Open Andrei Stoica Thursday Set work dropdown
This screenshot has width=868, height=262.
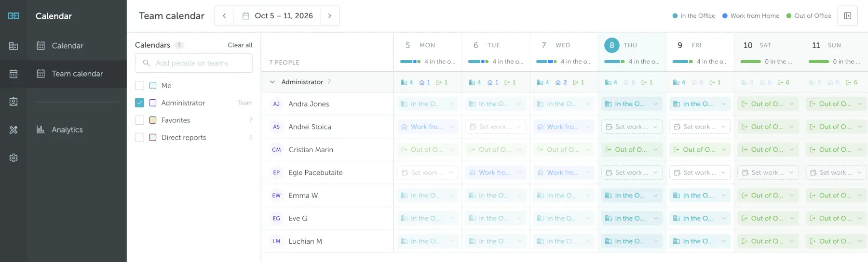coord(632,127)
